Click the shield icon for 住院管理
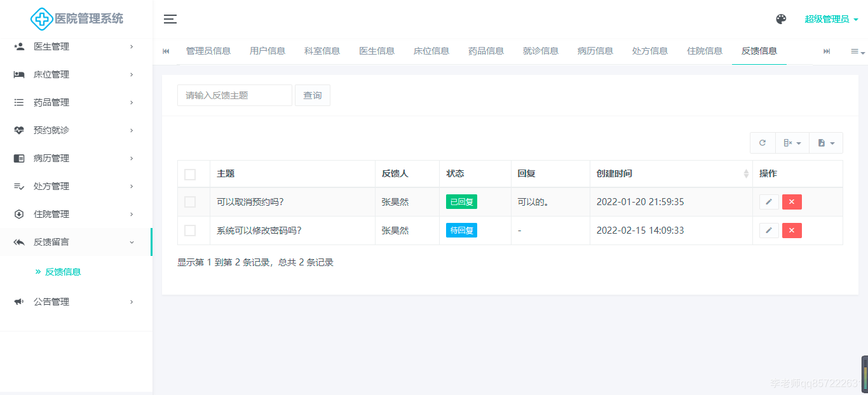The image size is (868, 395). pyautogui.click(x=19, y=214)
